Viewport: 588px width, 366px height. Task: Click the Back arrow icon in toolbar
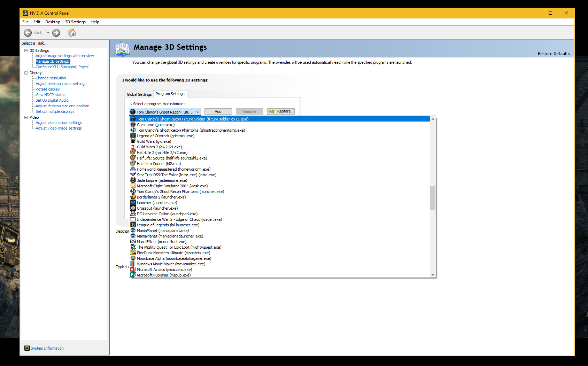click(x=28, y=33)
